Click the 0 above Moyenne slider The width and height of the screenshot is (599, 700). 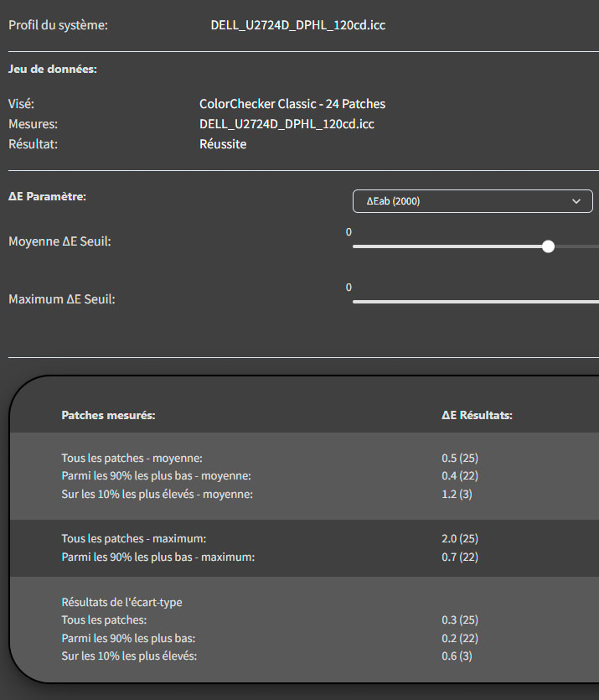[x=349, y=232]
